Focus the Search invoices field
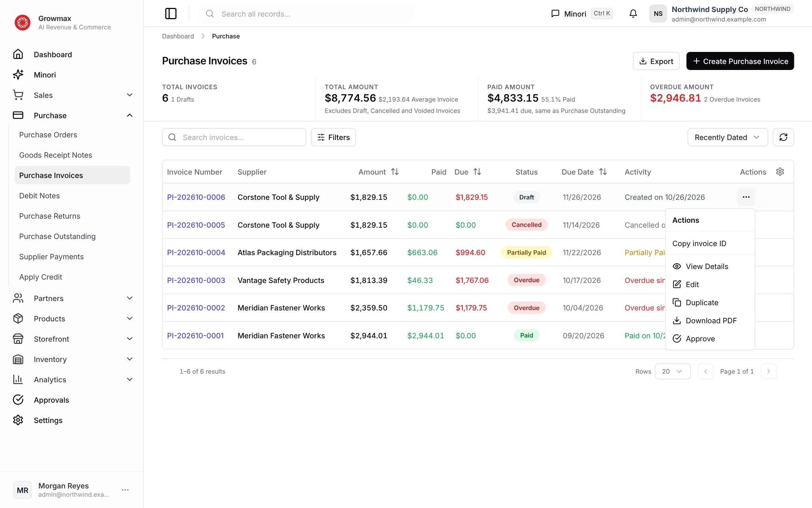 (234, 137)
